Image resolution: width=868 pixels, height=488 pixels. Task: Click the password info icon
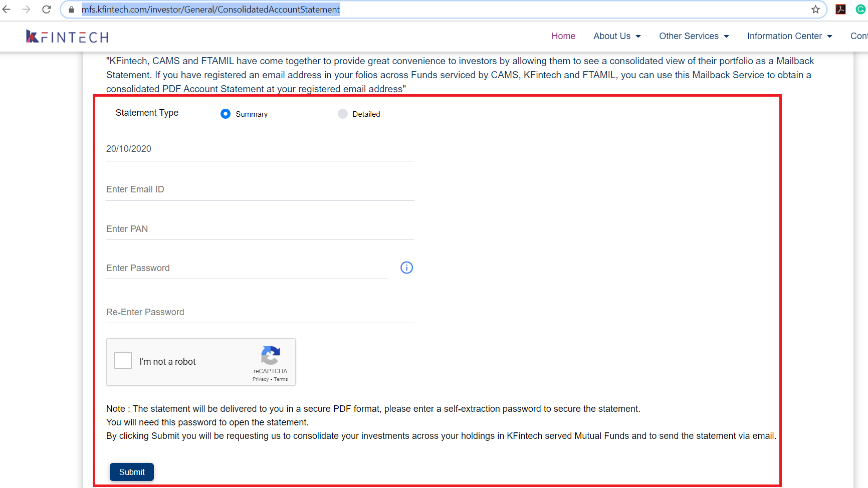tap(406, 268)
